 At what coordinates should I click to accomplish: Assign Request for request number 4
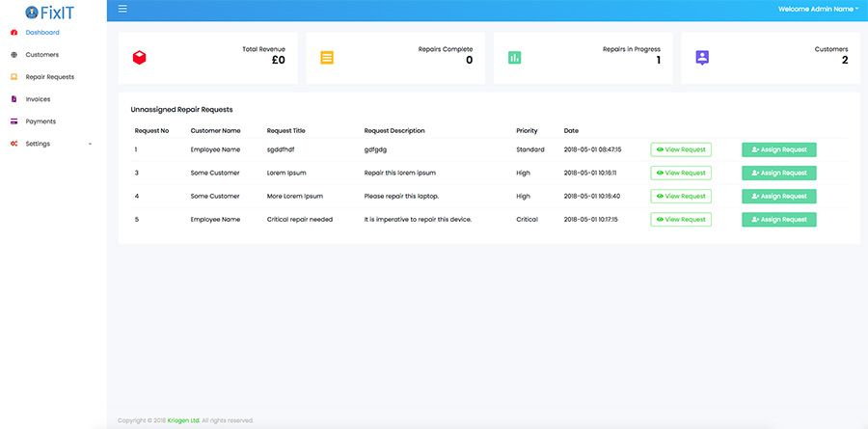click(779, 196)
